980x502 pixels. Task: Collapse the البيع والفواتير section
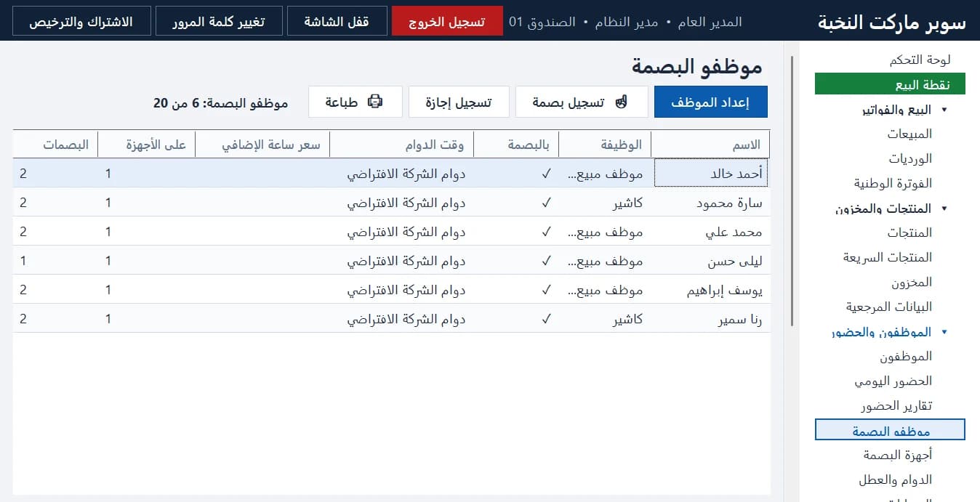pyautogui.click(x=944, y=110)
